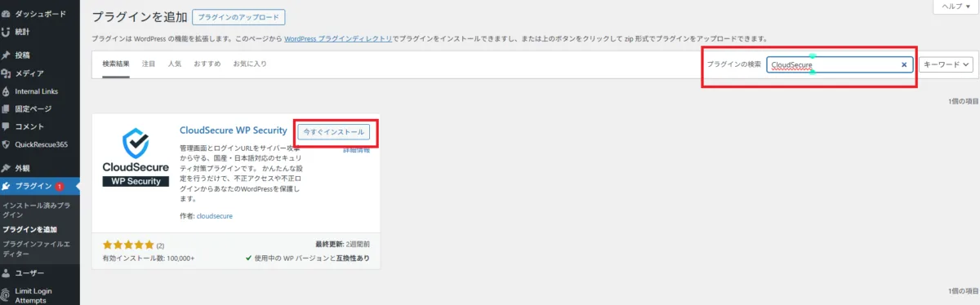Click the Limit Login Attempts icon
The height and width of the screenshot is (305, 980).
click(7, 295)
